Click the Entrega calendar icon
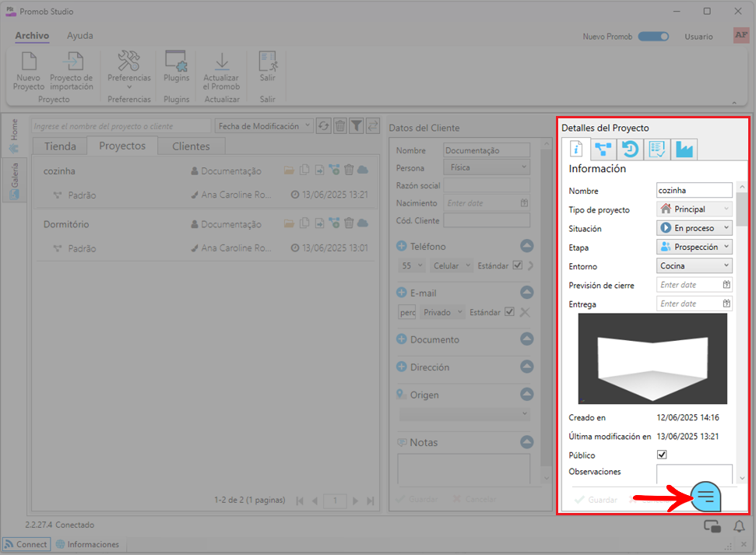This screenshot has width=756, height=555. (726, 304)
